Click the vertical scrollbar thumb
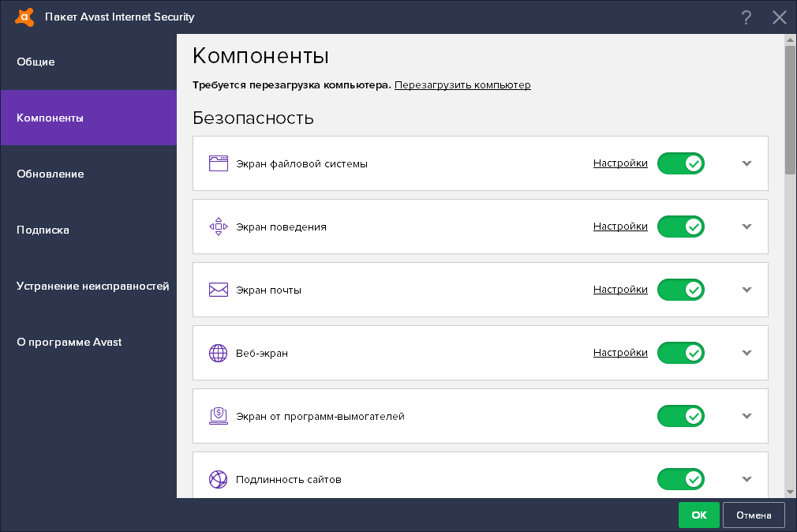The height and width of the screenshot is (532, 797). point(790,110)
